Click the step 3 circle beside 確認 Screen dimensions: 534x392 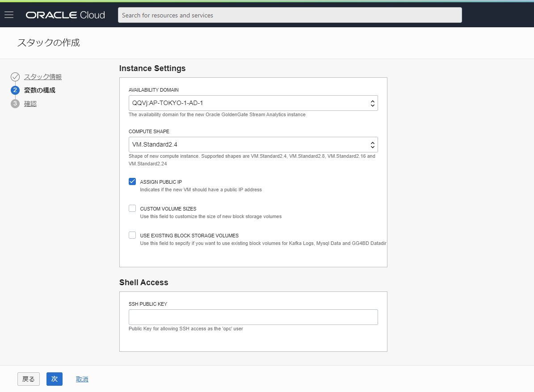[x=15, y=103]
